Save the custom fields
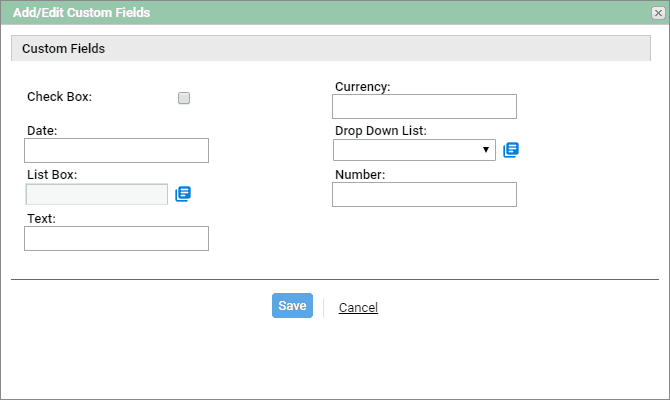 [292, 306]
